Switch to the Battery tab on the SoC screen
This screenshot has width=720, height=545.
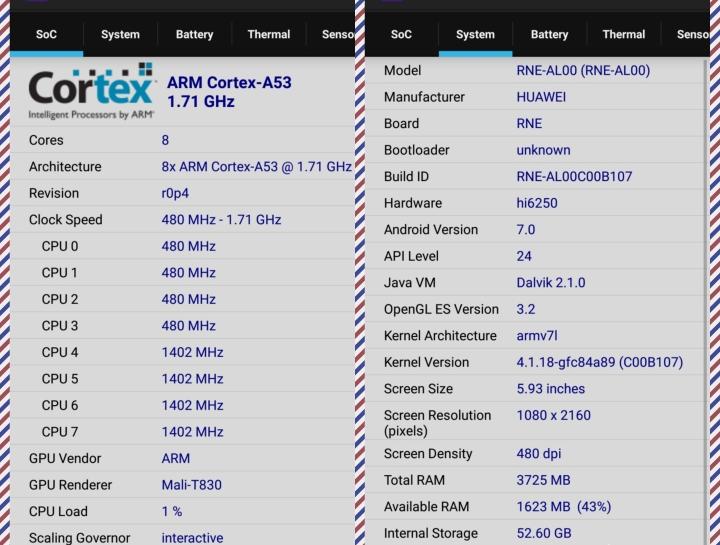pos(194,34)
